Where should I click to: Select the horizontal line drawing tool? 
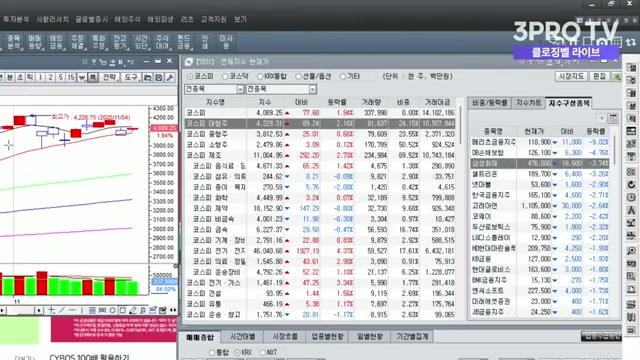pyautogui.click(x=72, y=310)
